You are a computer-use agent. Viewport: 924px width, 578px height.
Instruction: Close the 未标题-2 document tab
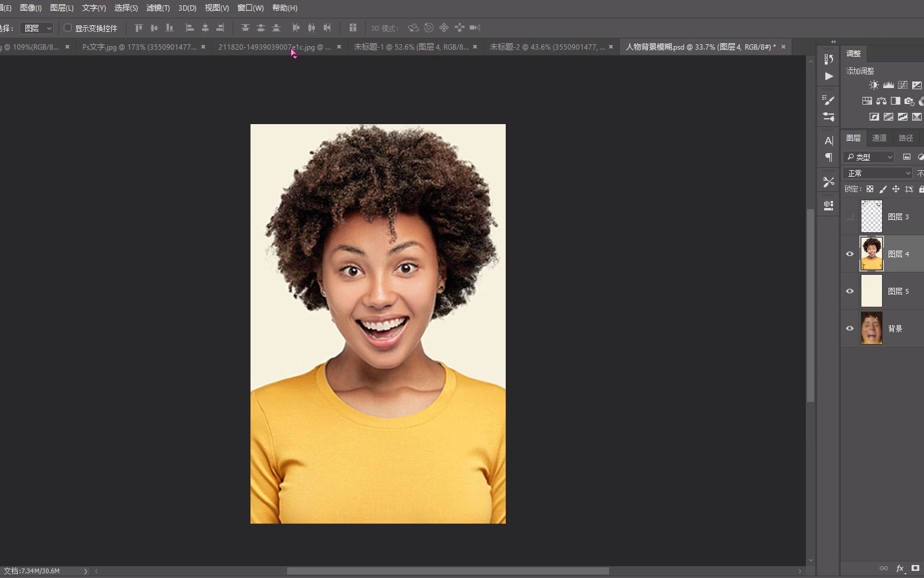click(x=611, y=47)
